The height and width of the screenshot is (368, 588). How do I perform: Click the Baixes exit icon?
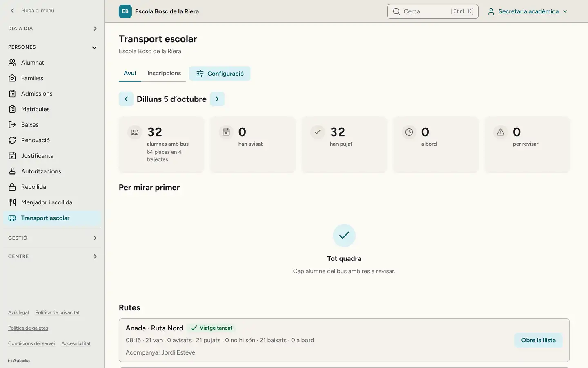12,125
